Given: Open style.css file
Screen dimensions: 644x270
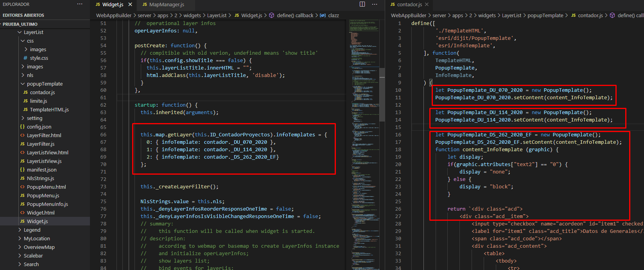Looking at the screenshot, I should coord(39,58).
